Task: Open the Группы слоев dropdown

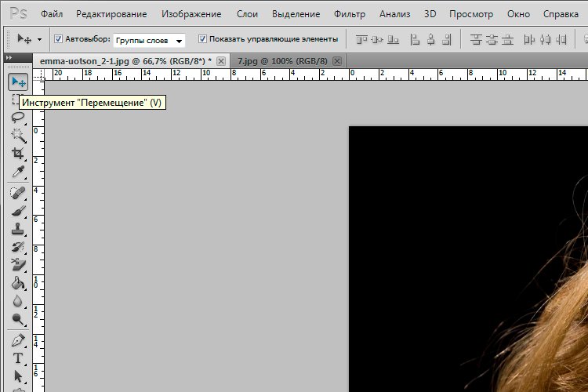Action: 149,40
